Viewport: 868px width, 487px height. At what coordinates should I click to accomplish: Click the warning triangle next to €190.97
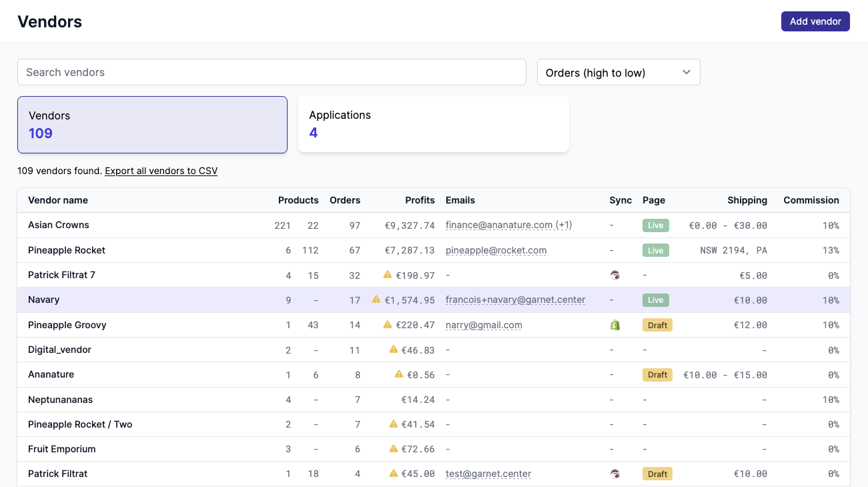click(388, 274)
